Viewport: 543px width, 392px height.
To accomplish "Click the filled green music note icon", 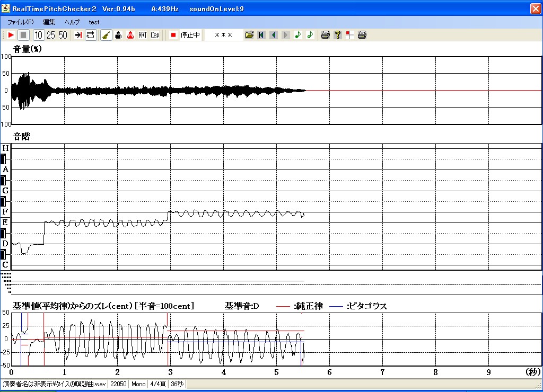I will tap(298, 35).
